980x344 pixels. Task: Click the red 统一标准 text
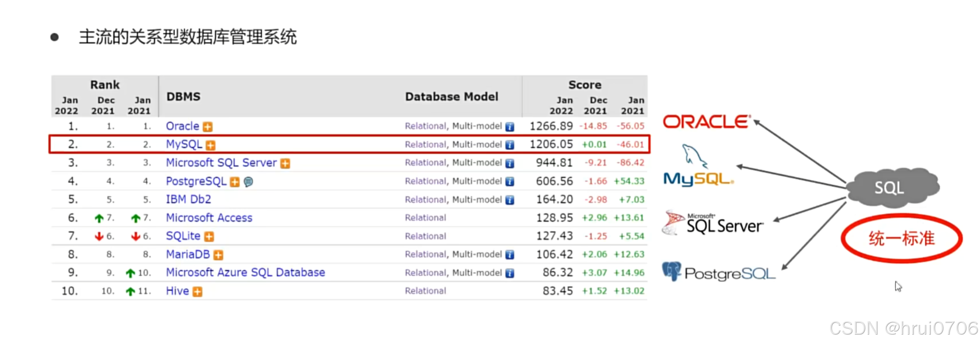pos(902,239)
